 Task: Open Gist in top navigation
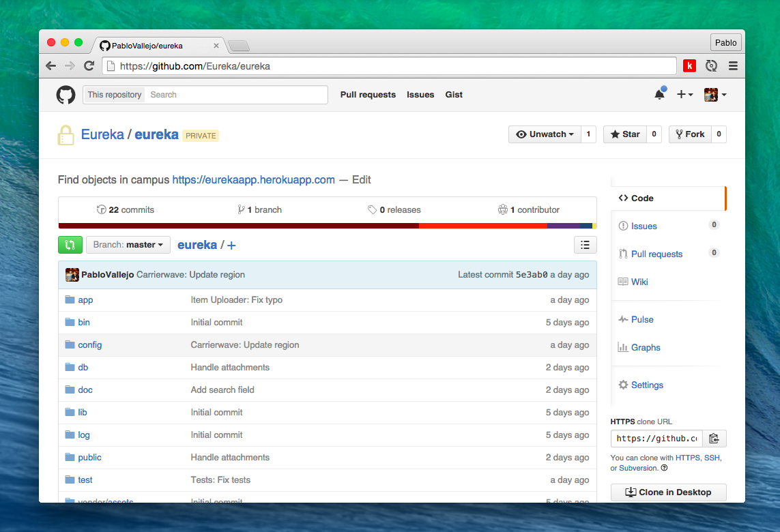454,95
